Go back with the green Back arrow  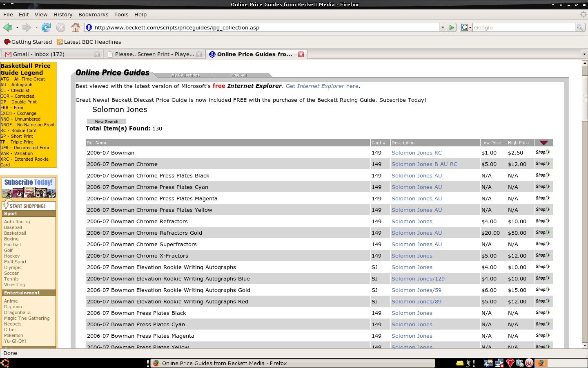click(x=7, y=27)
